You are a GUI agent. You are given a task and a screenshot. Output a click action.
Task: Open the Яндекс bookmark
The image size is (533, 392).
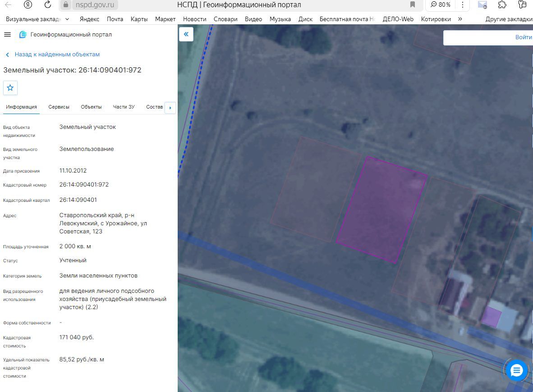click(89, 19)
